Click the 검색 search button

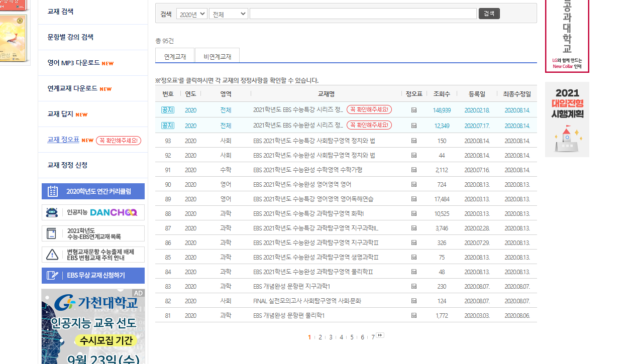click(489, 14)
